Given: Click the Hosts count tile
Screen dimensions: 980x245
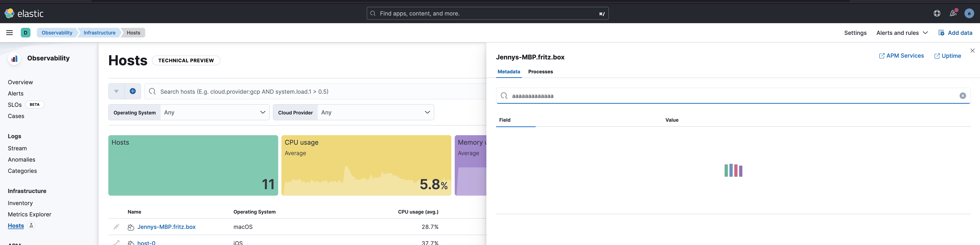Looking at the screenshot, I should (x=193, y=165).
